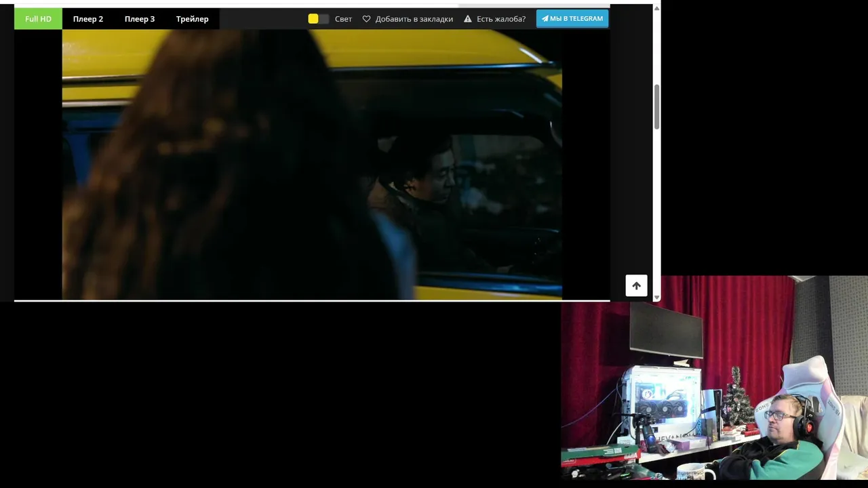The width and height of the screenshot is (868, 488).
Task: Click the scrollbar down arrow
Action: point(656,297)
